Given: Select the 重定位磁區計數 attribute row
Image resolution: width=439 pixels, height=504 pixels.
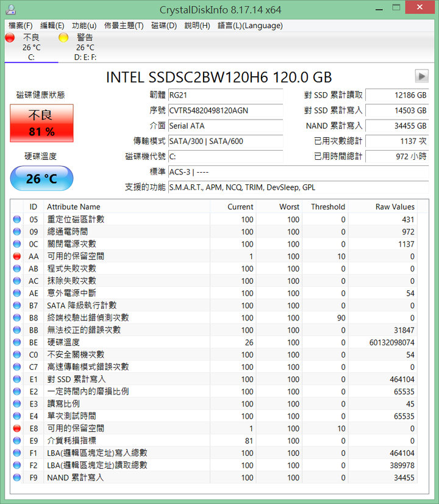Looking at the screenshot, I should [x=215, y=219].
